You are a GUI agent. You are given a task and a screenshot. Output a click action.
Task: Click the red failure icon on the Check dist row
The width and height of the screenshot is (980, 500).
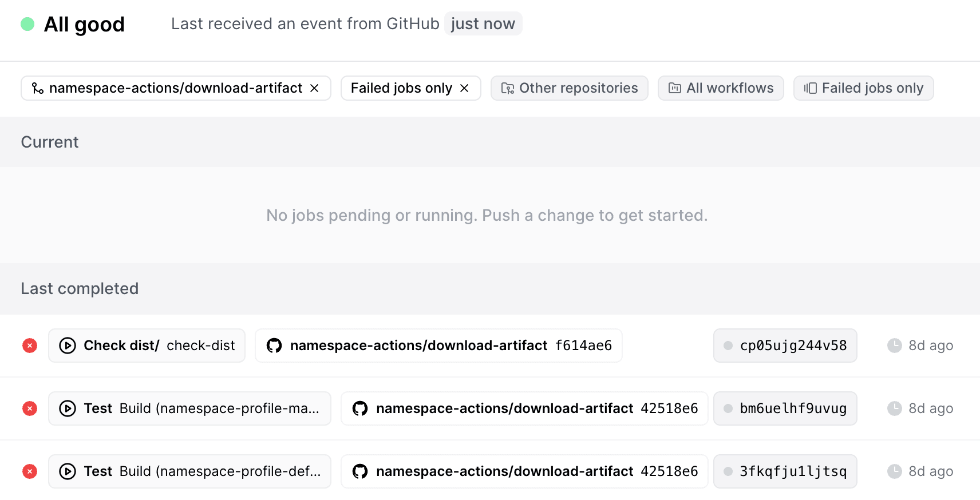tap(29, 346)
